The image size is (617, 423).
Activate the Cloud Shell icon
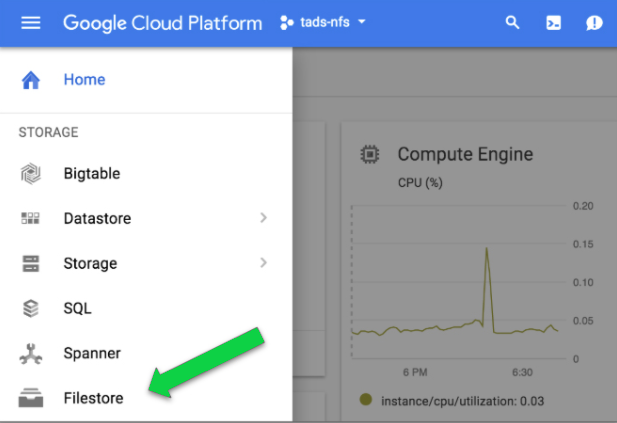(x=553, y=23)
